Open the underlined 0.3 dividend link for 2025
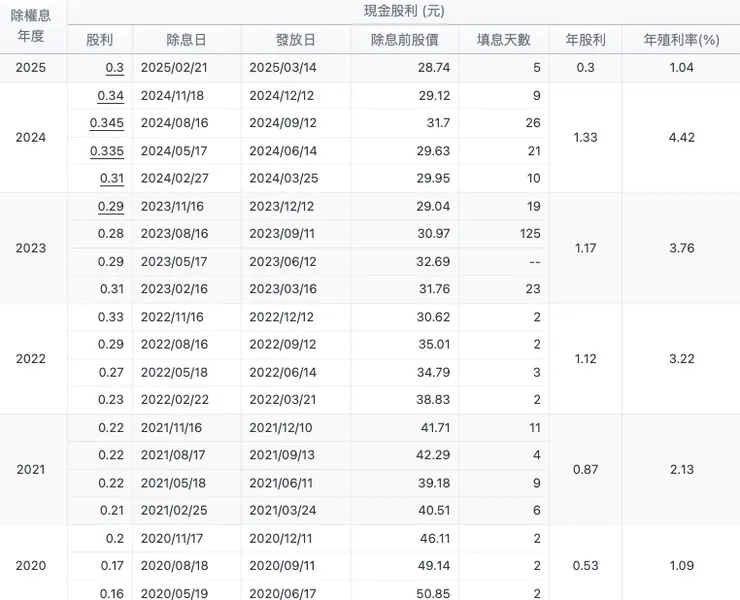 point(114,67)
